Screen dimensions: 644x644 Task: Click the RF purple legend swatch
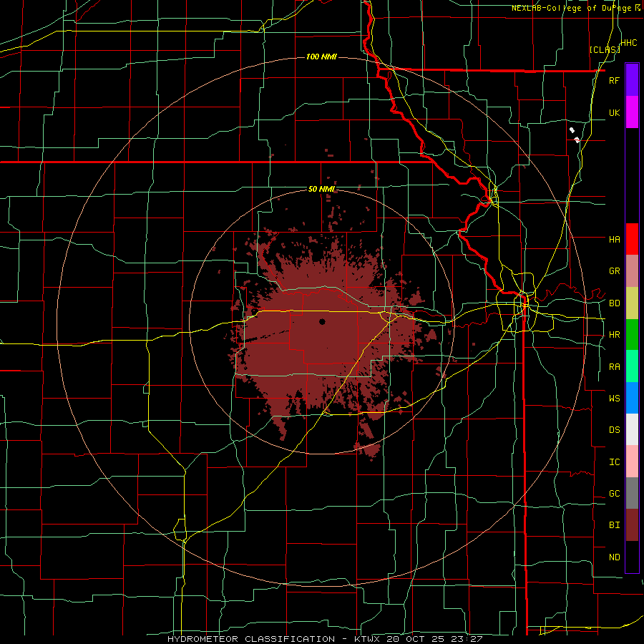click(632, 80)
